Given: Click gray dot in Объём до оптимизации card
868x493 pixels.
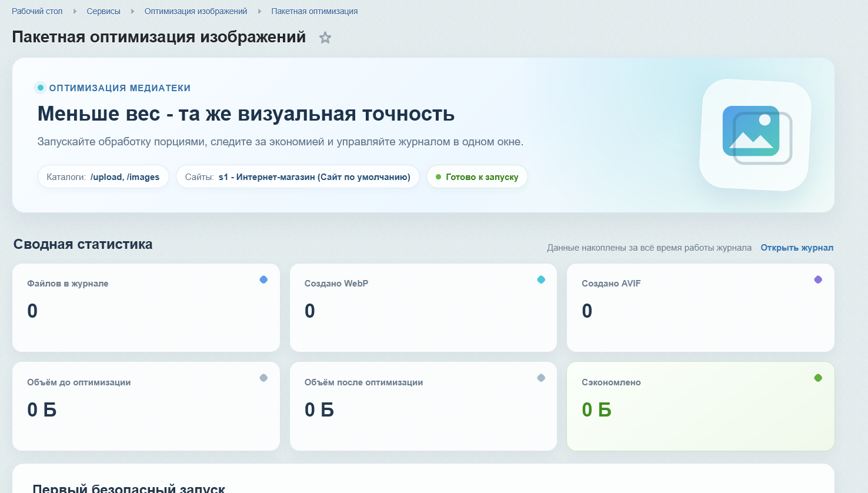Looking at the screenshot, I should 263,378.
